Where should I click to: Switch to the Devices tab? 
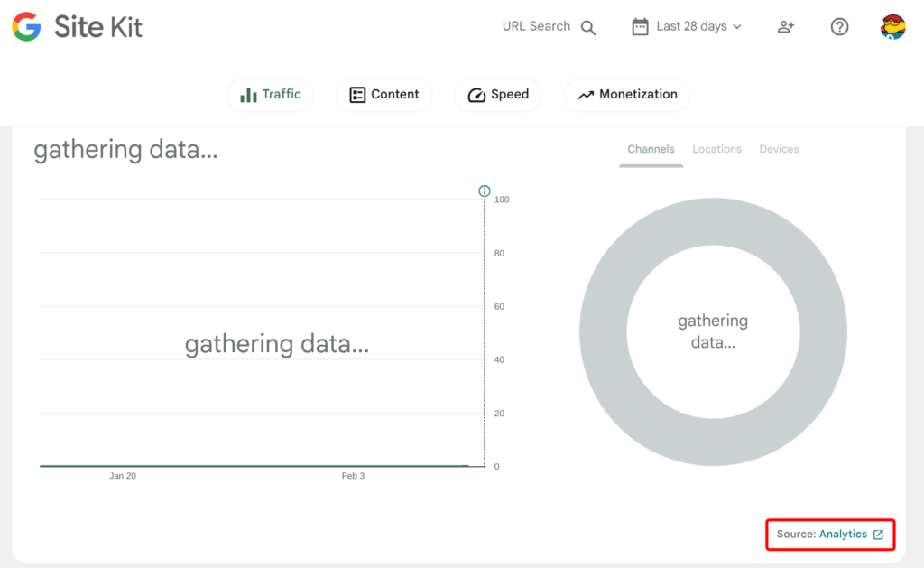(x=779, y=149)
